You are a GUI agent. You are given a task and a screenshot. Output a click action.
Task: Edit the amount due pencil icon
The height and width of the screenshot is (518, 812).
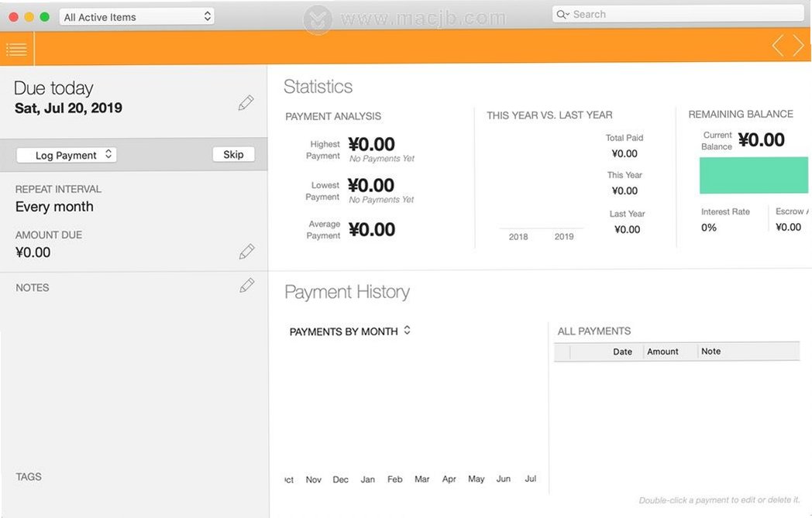tap(246, 252)
